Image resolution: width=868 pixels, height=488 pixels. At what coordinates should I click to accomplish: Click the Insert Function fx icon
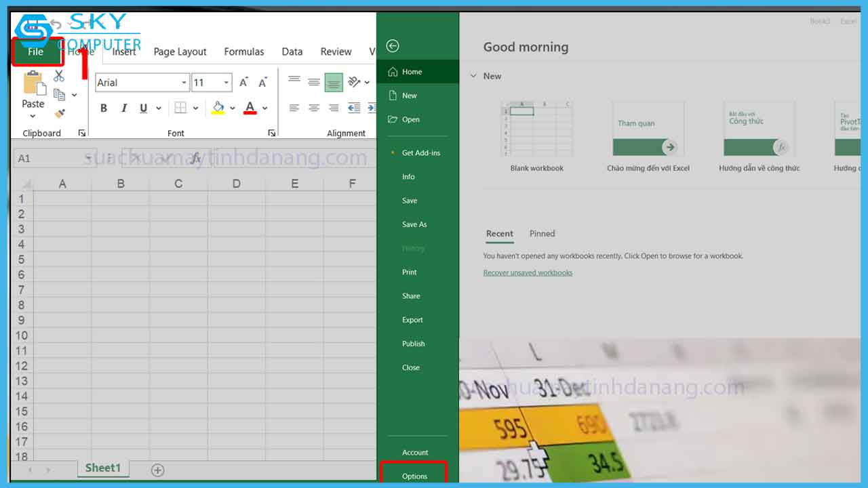point(196,158)
